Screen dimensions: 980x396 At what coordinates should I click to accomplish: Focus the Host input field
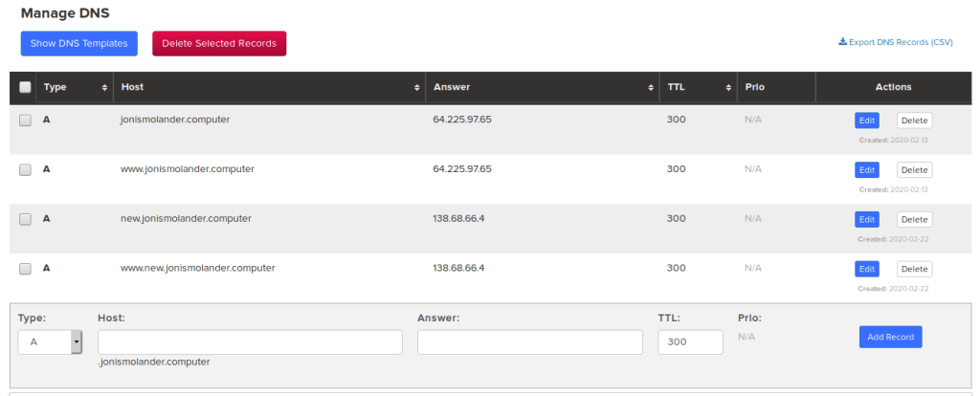[x=250, y=342]
